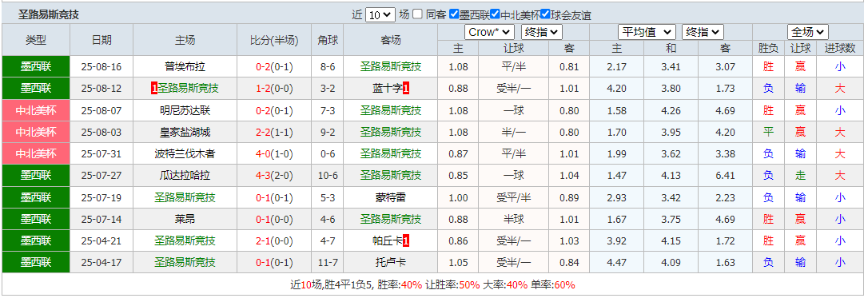Open the 普埃布拉 team link
Screen dimensions: 868x298
[x=185, y=67]
